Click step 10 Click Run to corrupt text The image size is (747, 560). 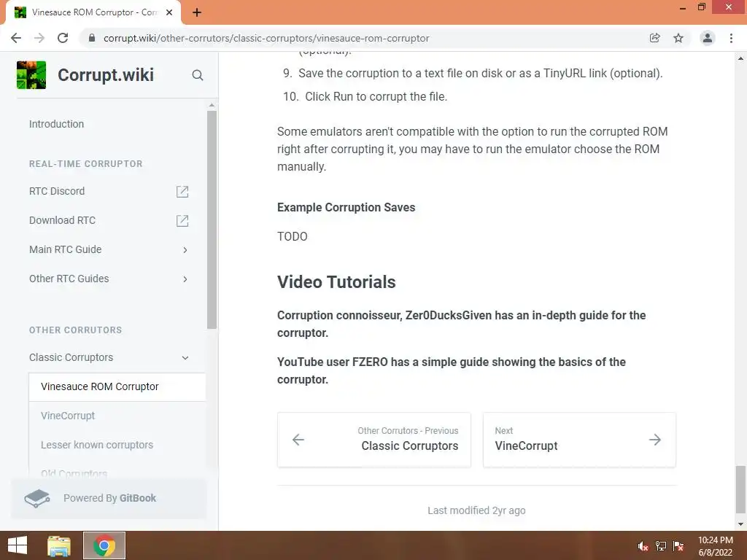376,97
